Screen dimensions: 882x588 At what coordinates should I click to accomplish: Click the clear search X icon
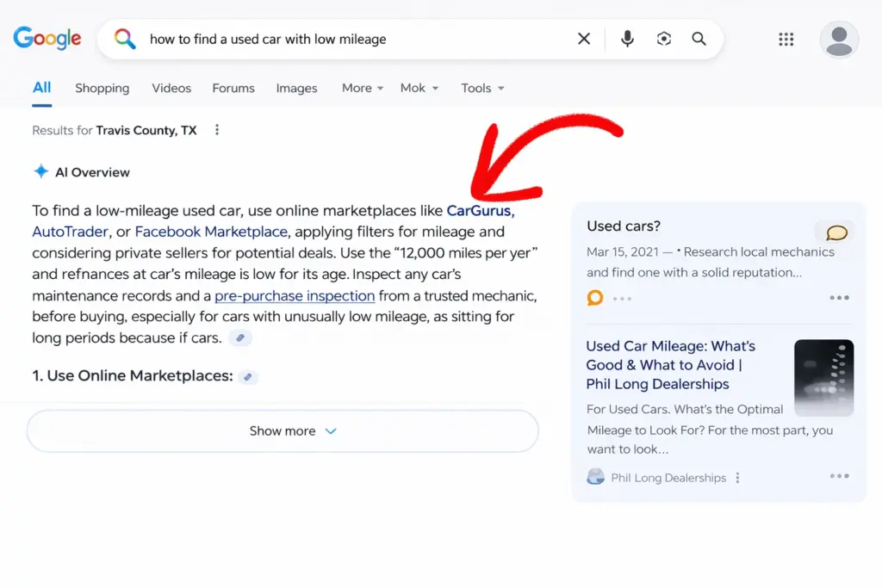(584, 39)
